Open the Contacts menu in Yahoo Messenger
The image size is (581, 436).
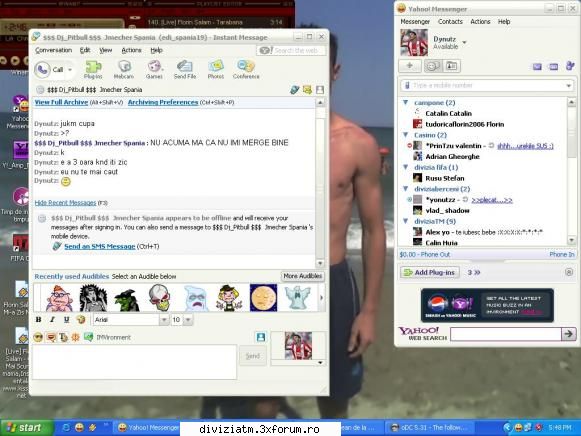tap(450, 21)
